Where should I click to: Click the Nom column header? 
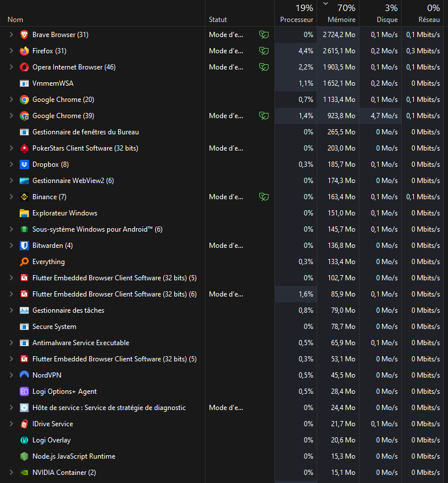(102, 13)
